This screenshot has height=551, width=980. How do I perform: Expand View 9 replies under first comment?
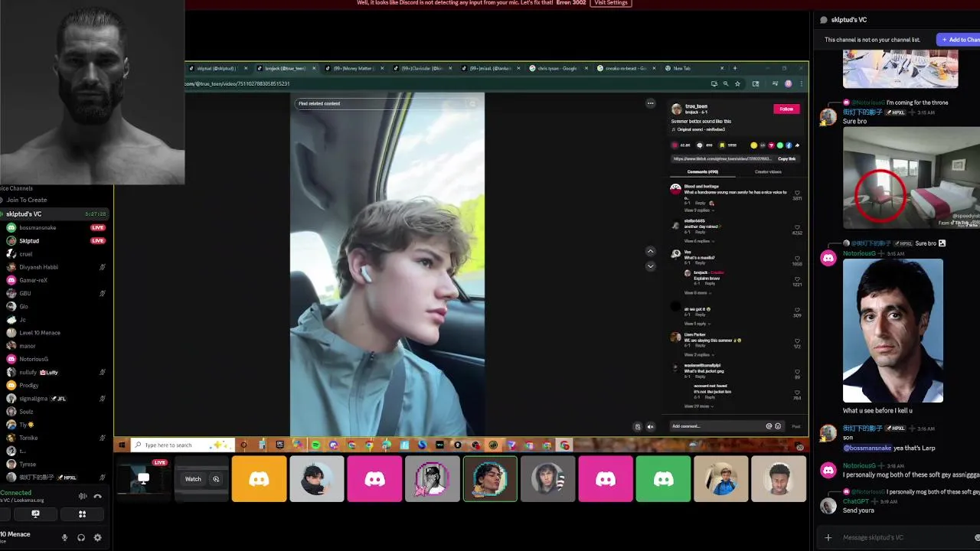click(x=697, y=210)
